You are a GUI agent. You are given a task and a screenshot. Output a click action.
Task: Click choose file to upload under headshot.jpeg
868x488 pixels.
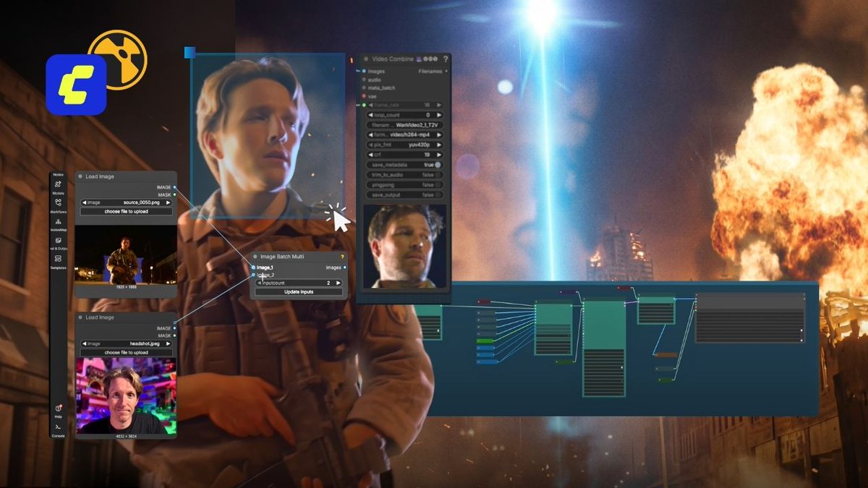(x=127, y=353)
